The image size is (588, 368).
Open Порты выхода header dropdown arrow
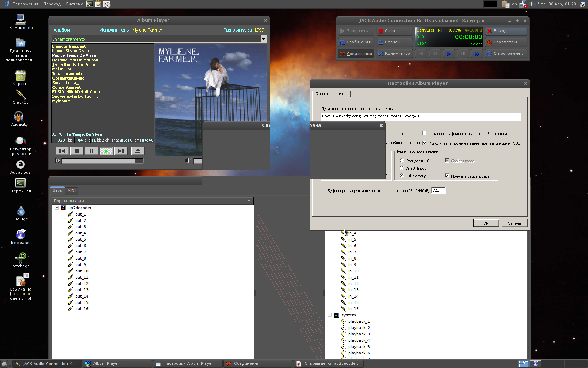[x=249, y=201]
